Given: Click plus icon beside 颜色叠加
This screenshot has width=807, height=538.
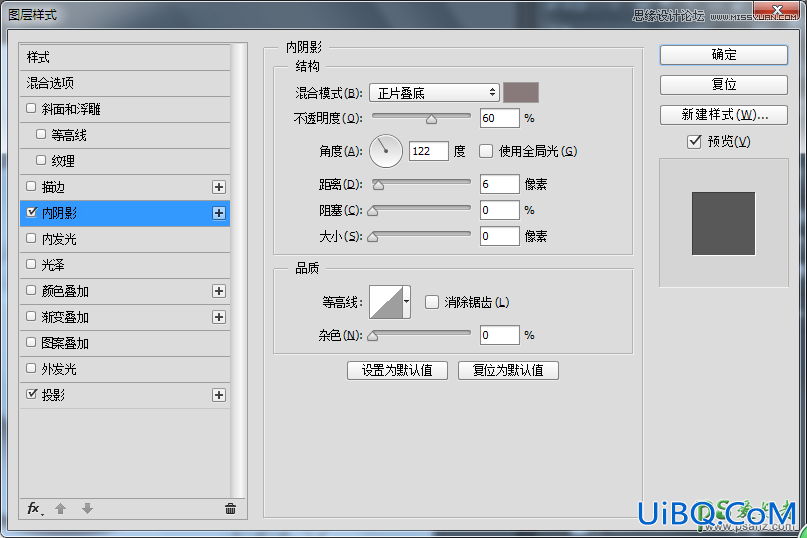Looking at the screenshot, I should tap(219, 291).
